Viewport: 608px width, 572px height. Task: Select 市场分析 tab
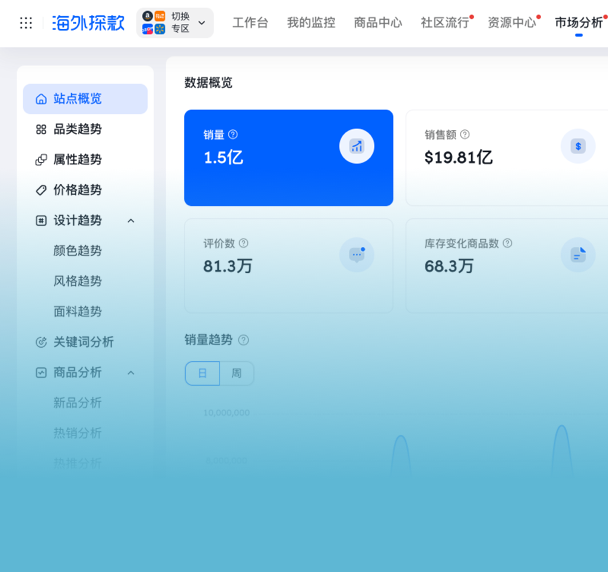click(x=579, y=22)
